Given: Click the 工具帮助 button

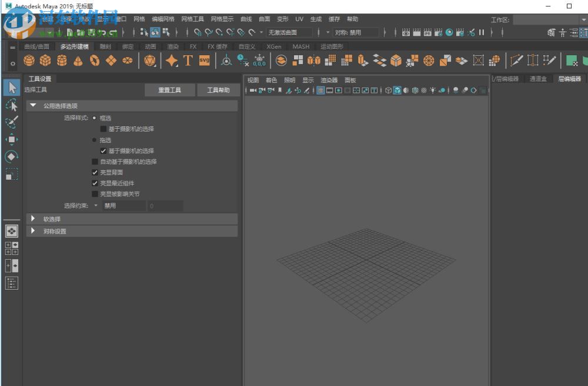Looking at the screenshot, I should click(x=218, y=90).
